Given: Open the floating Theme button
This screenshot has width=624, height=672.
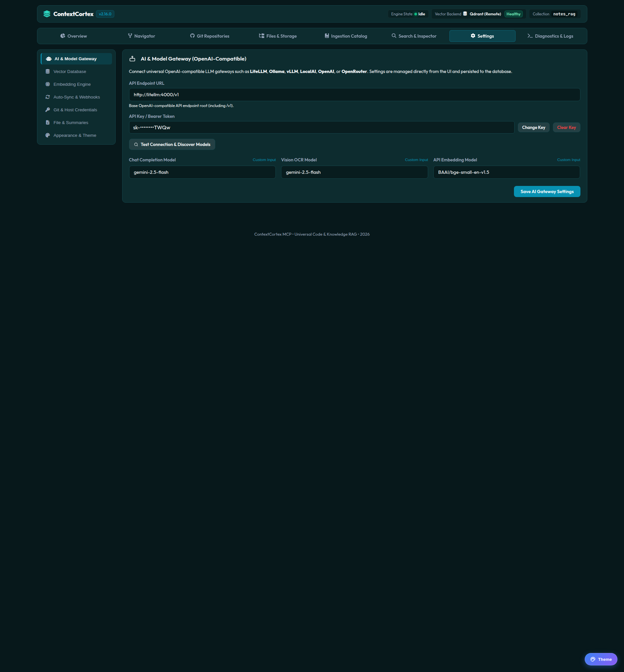Looking at the screenshot, I should click(601, 659).
